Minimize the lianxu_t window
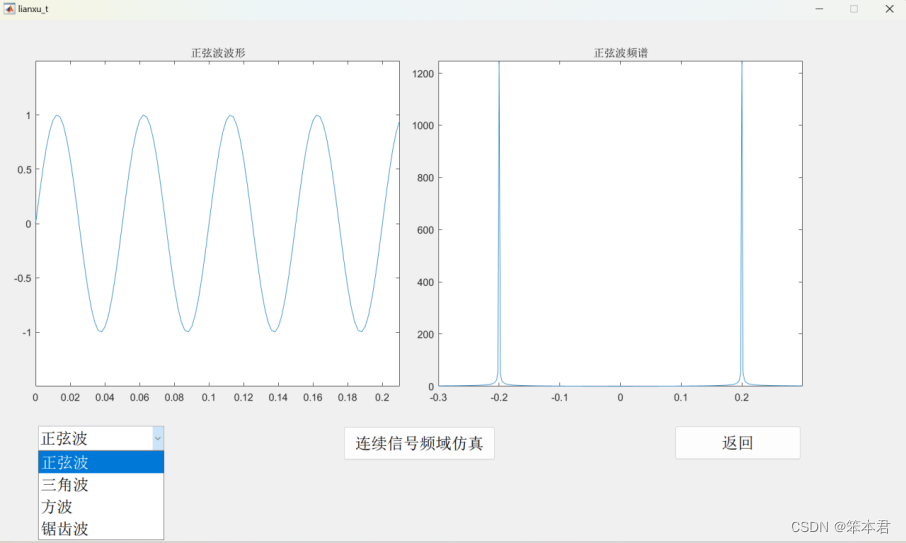 point(819,9)
